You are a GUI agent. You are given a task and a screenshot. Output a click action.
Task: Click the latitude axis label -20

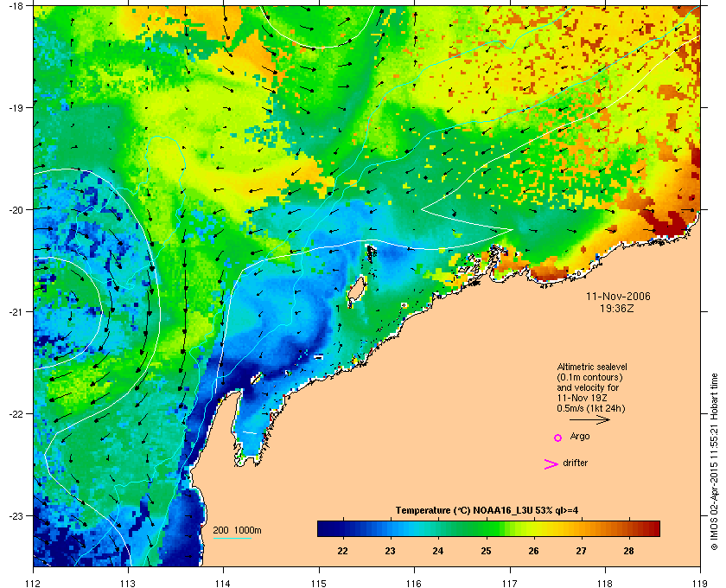16,209
